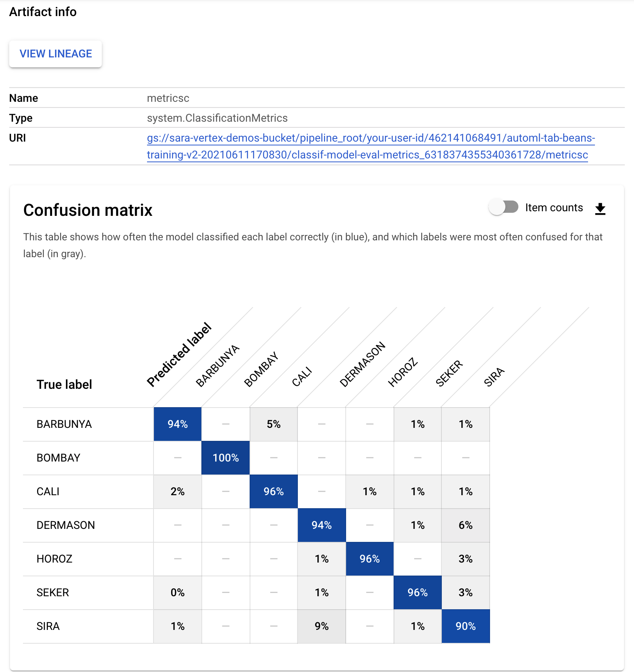634x672 pixels.
Task: Toggle the Item counts switch
Action: pos(503,207)
